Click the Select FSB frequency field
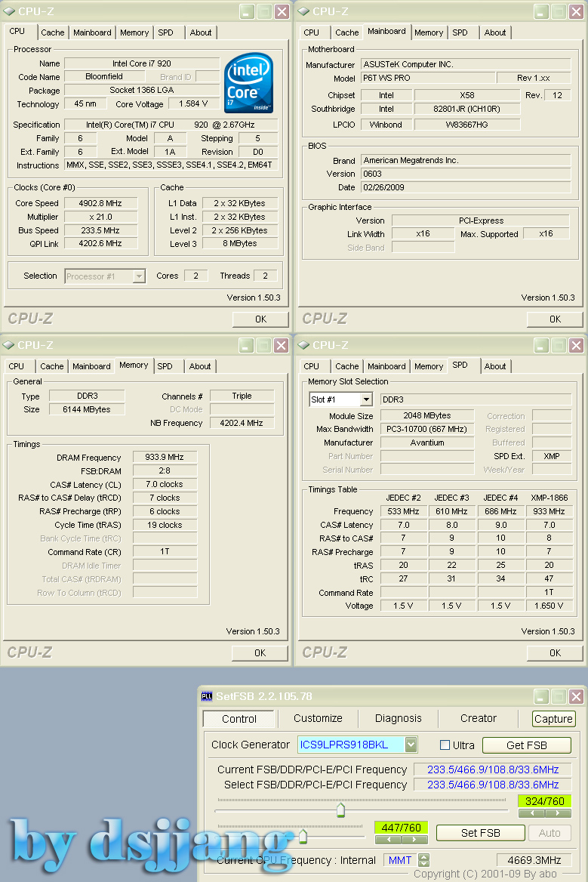The image size is (588, 882). pos(492,785)
